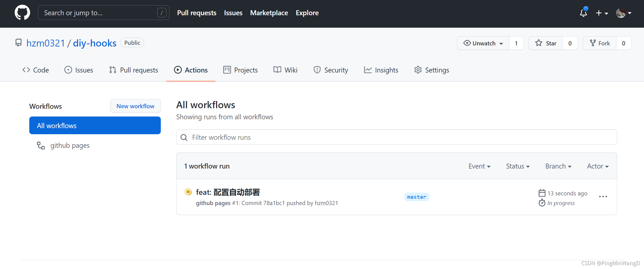Open the user avatar menu
Image resolution: width=644 pixels, height=269 pixels.
click(x=624, y=13)
